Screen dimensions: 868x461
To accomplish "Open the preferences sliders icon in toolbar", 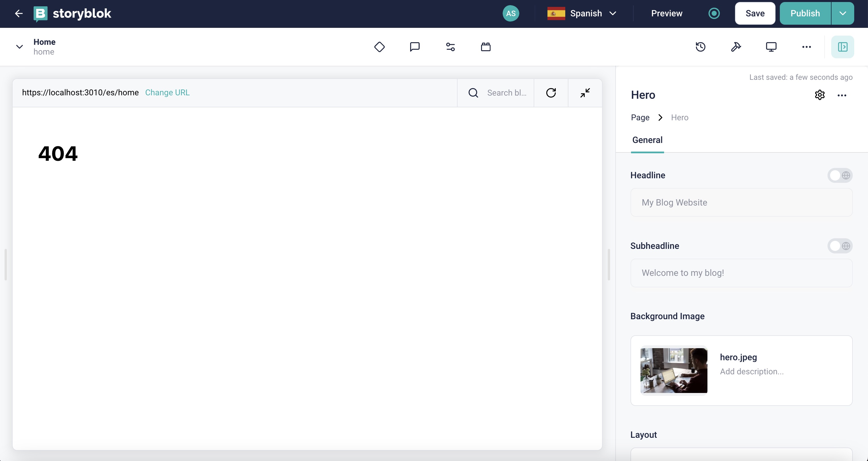I will point(450,47).
